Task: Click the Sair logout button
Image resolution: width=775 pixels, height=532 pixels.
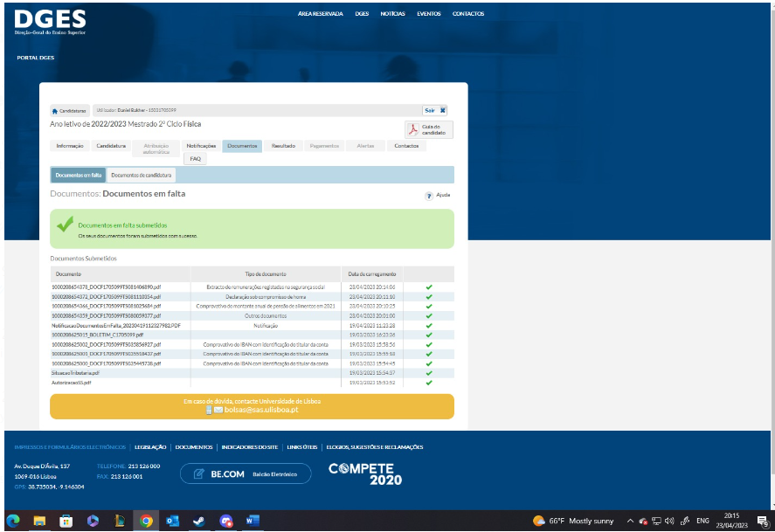Action: click(x=435, y=110)
